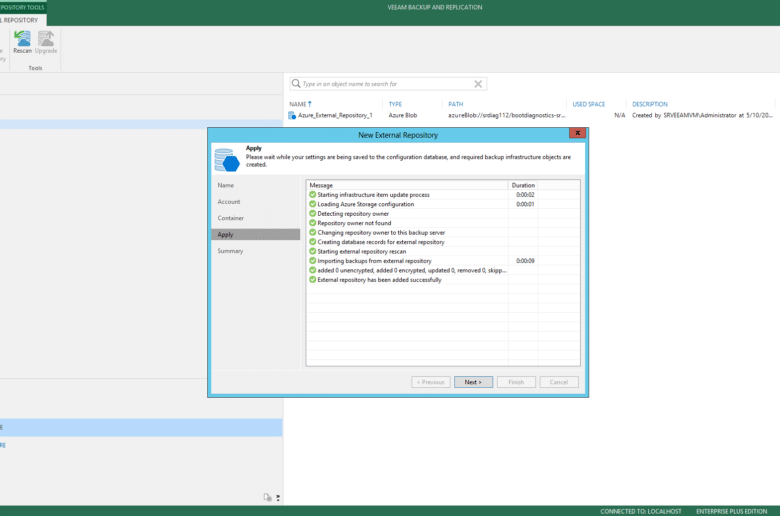The image size is (780, 516).
Task: Select 'Changing repository owner to this backup server'
Action: 381,232
